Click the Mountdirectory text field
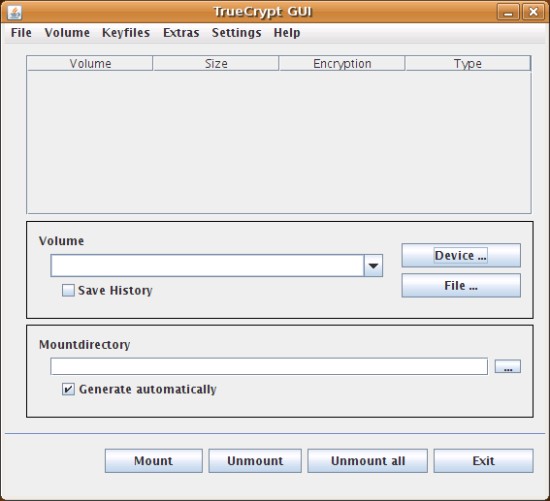This screenshot has height=501, width=550. click(x=269, y=367)
